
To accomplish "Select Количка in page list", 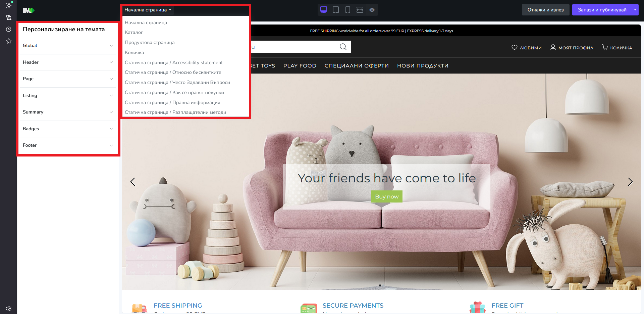I will coord(135,52).
